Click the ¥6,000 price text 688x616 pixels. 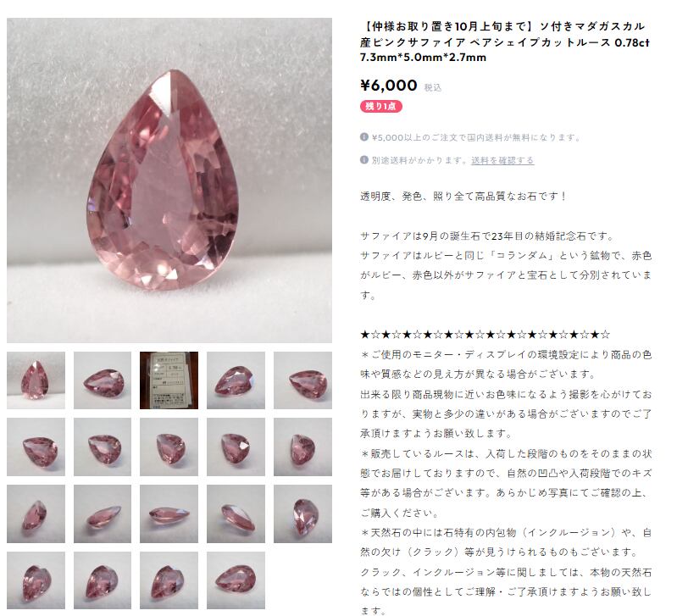389,85
